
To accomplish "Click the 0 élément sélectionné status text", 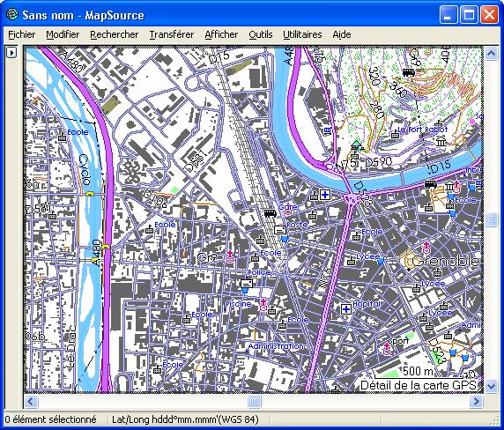I will pyautogui.click(x=50, y=419).
